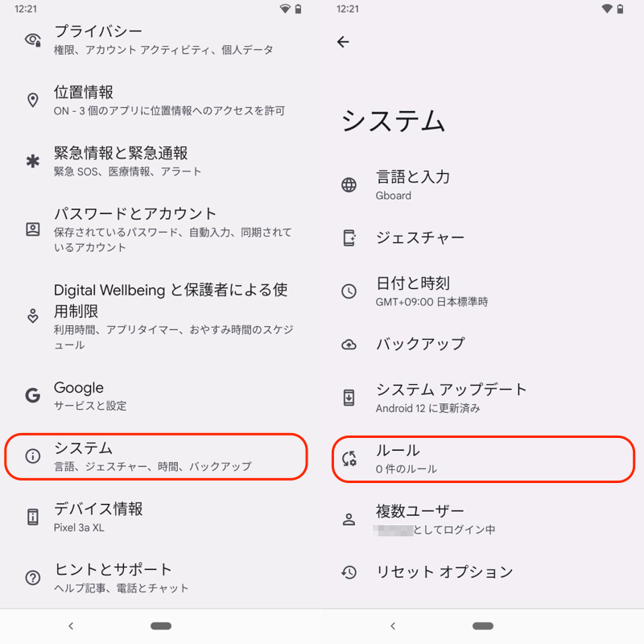Tap the back arrow in System screen
This screenshot has height=644, width=644.
pos(344,42)
